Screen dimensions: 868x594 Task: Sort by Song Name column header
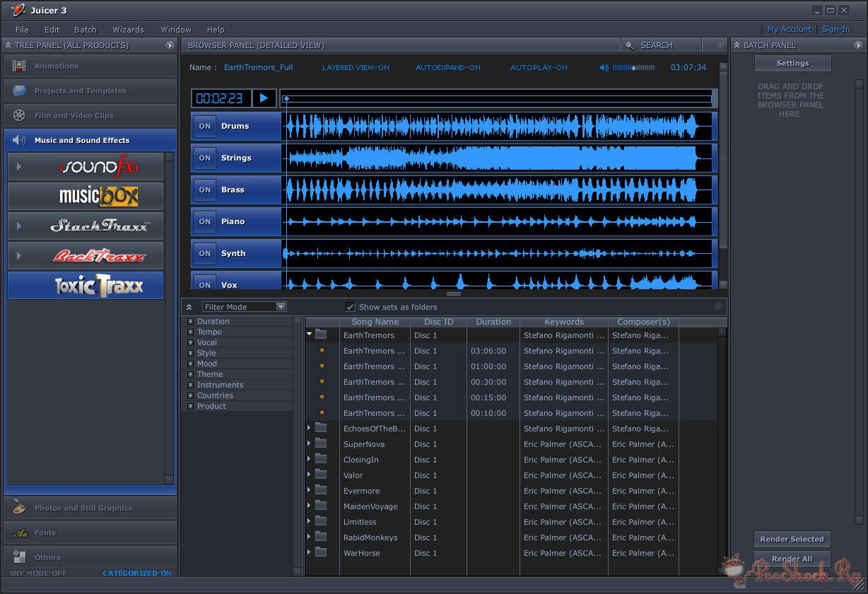click(x=375, y=322)
